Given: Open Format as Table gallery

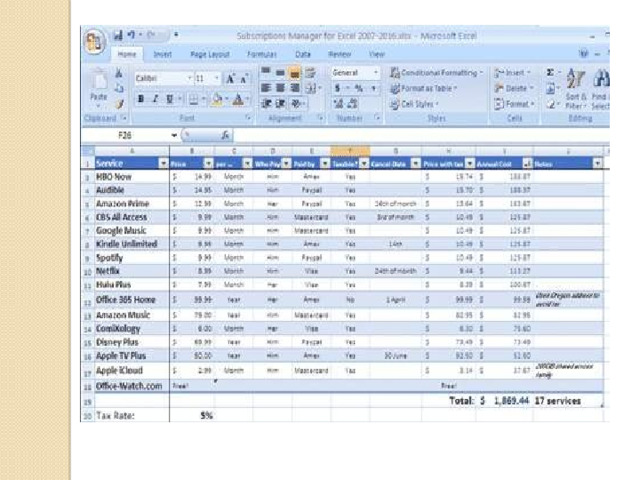Looking at the screenshot, I should click(424, 88).
